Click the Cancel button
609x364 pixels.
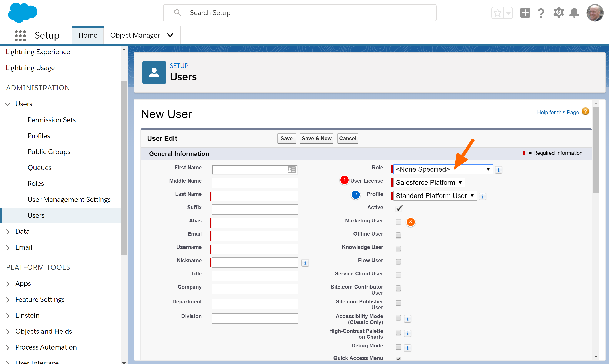pos(348,138)
